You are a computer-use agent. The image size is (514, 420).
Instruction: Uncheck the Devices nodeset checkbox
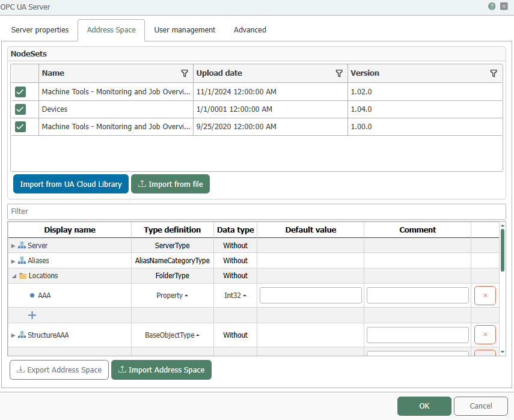20,109
